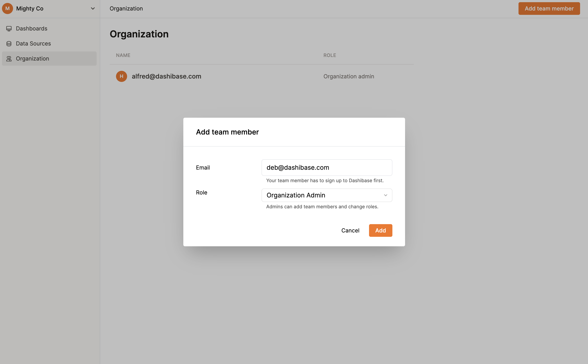The image size is (588, 364).
Task: Click the Organization icon in sidebar
Action: coord(9,58)
